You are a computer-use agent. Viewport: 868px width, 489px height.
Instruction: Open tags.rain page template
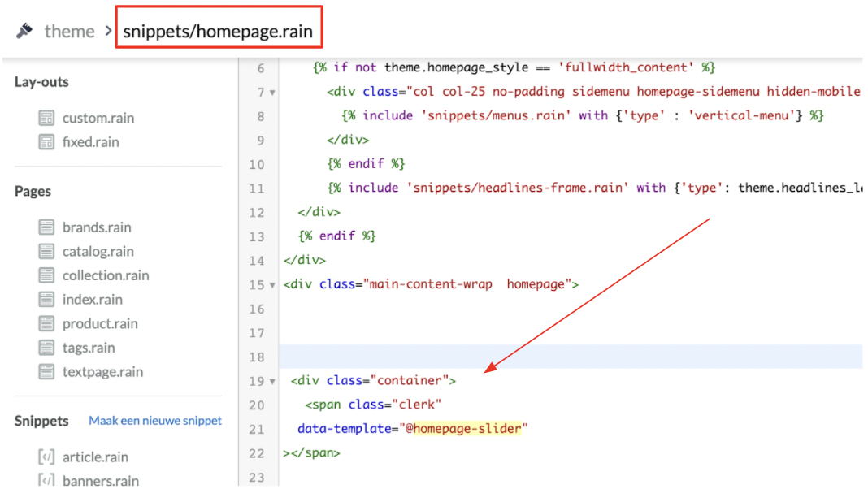(x=89, y=348)
